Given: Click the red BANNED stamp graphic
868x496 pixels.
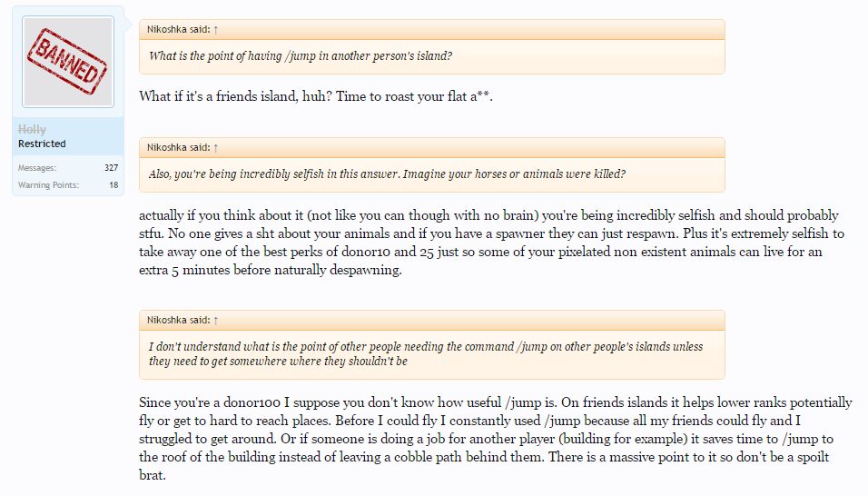Looking at the screenshot, I should pyautogui.click(x=67, y=62).
